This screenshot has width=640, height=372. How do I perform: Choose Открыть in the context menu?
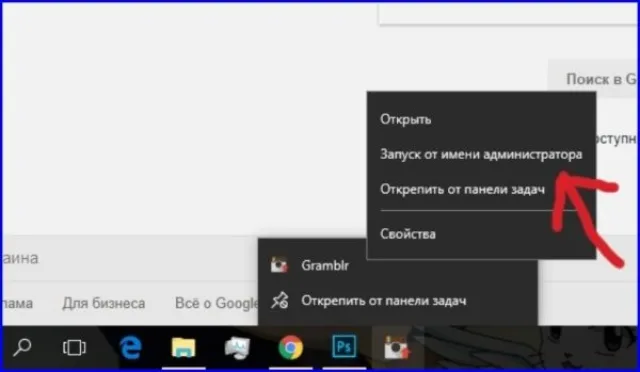tap(406, 120)
